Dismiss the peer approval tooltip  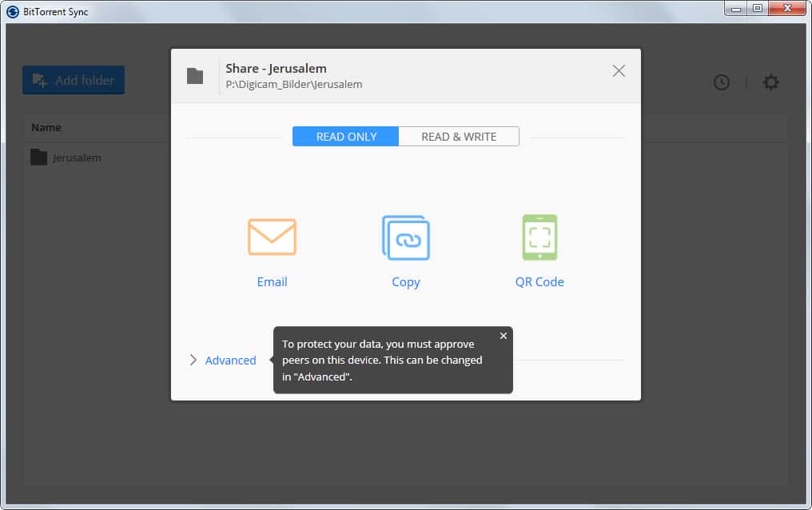tap(504, 336)
